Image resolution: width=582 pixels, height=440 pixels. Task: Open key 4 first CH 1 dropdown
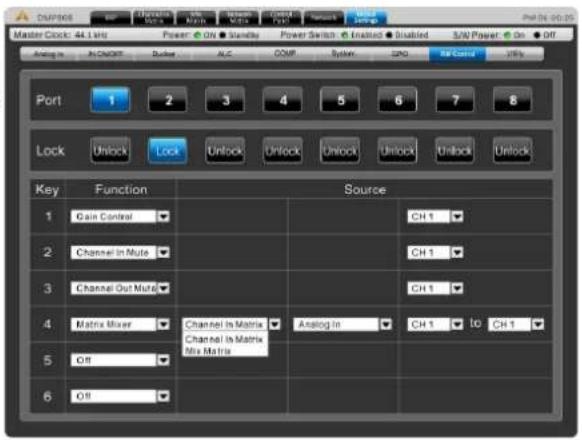point(435,324)
